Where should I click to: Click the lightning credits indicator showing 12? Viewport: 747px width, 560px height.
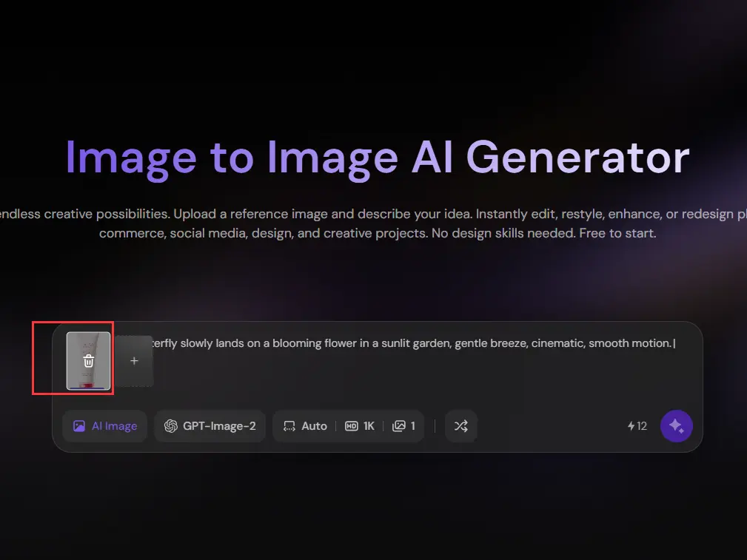[x=637, y=426]
